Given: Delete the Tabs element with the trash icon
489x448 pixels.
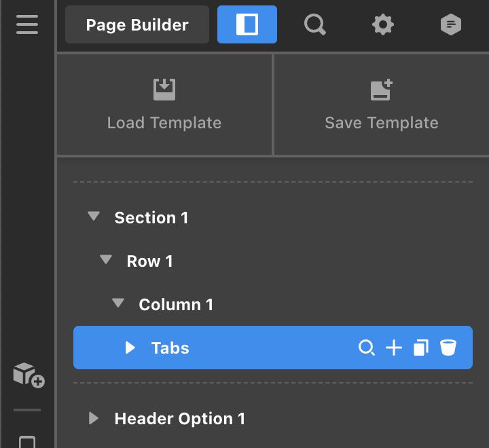Looking at the screenshot, I should 448,348.
